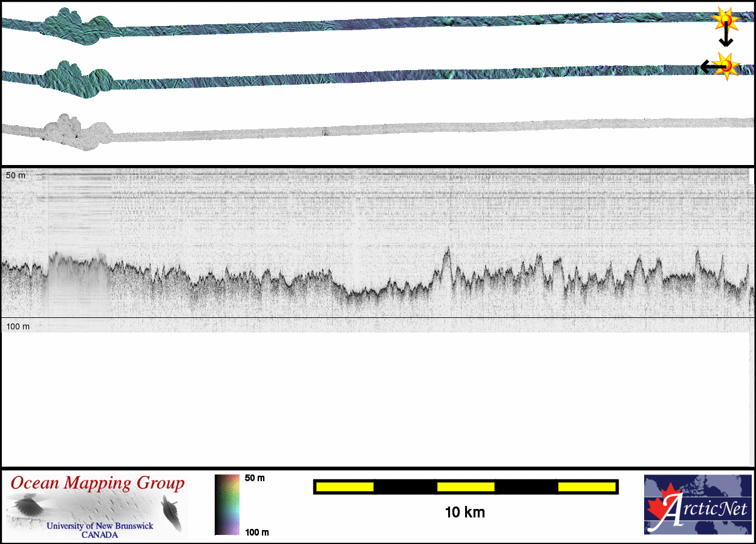The height and width of the screenshot is (544, 756).
Task: Click the 100 m depth label on profile
Action: click(x=18, y=326)
